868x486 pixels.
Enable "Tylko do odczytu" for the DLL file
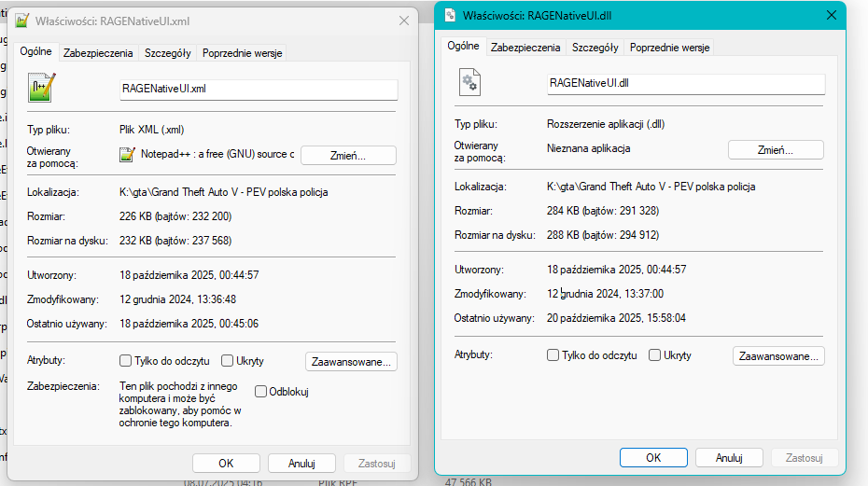(x=553, y=355)
